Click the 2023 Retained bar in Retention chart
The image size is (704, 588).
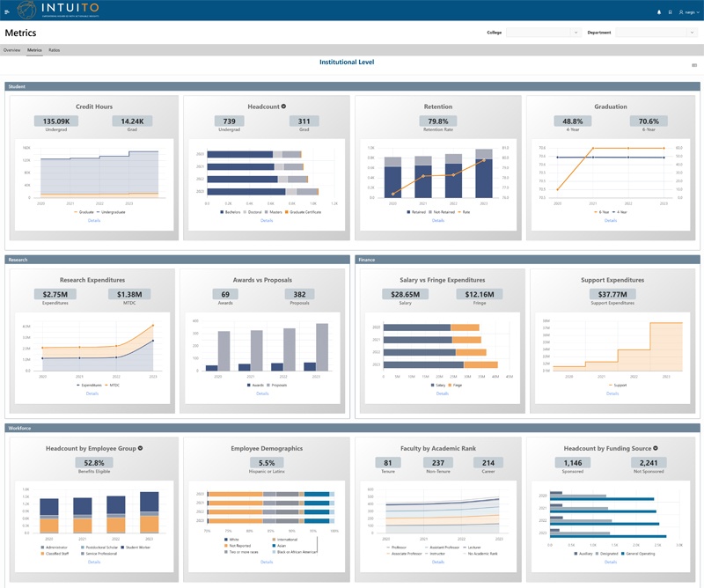[483, 179]
